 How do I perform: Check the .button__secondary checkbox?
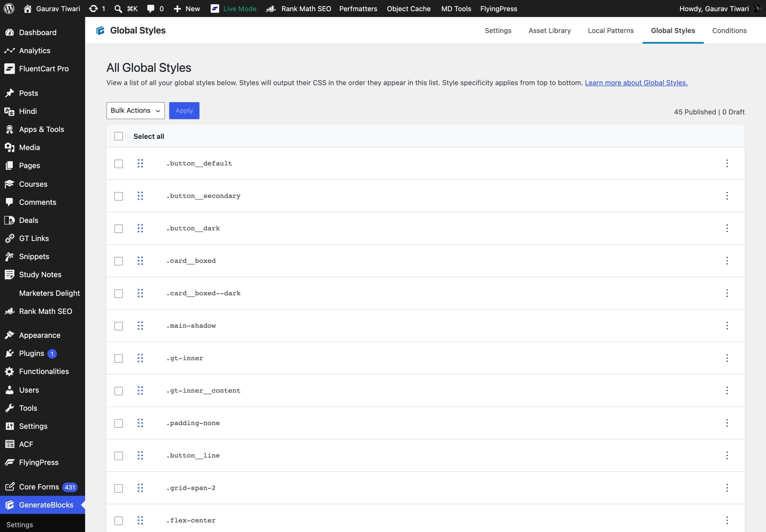[x=119, y=196]
